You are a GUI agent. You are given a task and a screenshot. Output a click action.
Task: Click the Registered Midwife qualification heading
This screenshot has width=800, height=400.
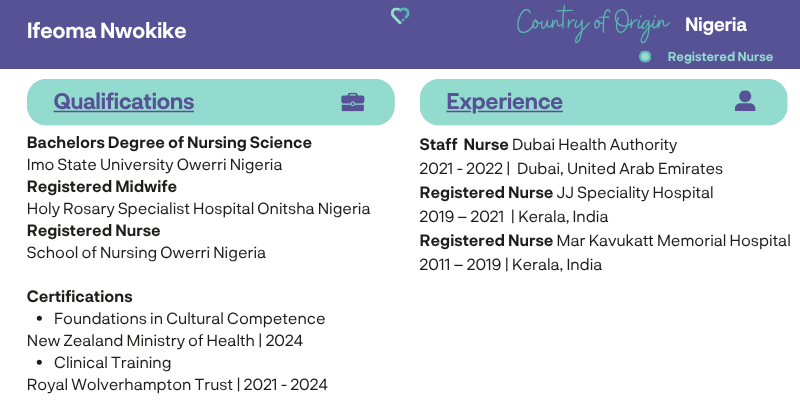(102, 187)
